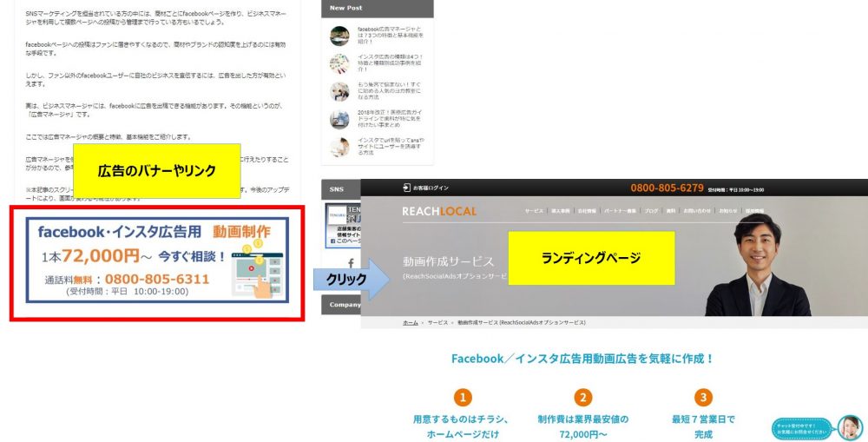Click the 最短７営業日で完成 text
The width and height of the screenshot is (868, 442).
click(x=703, y=426)
